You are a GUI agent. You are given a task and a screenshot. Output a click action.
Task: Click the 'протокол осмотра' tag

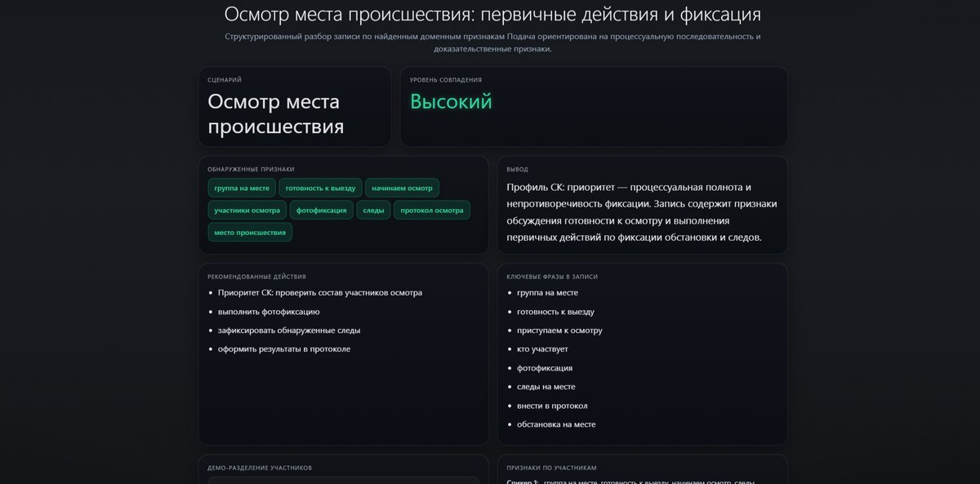(x=431, y=210)
